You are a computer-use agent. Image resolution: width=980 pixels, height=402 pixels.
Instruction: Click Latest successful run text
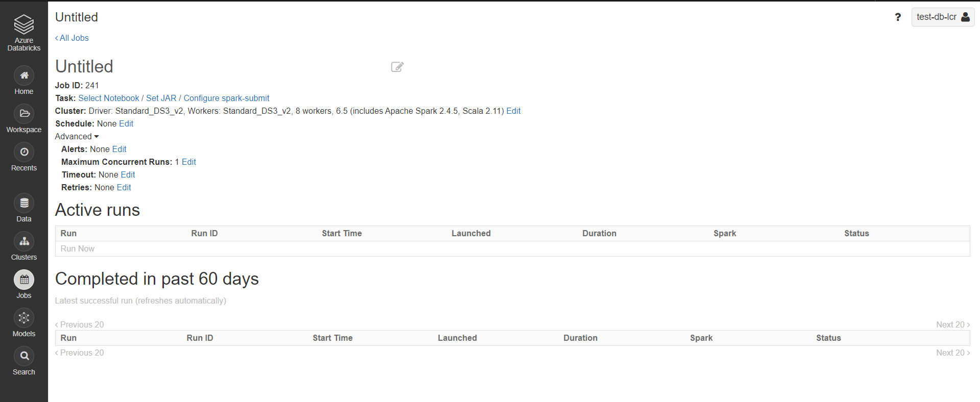pos(140,300)
